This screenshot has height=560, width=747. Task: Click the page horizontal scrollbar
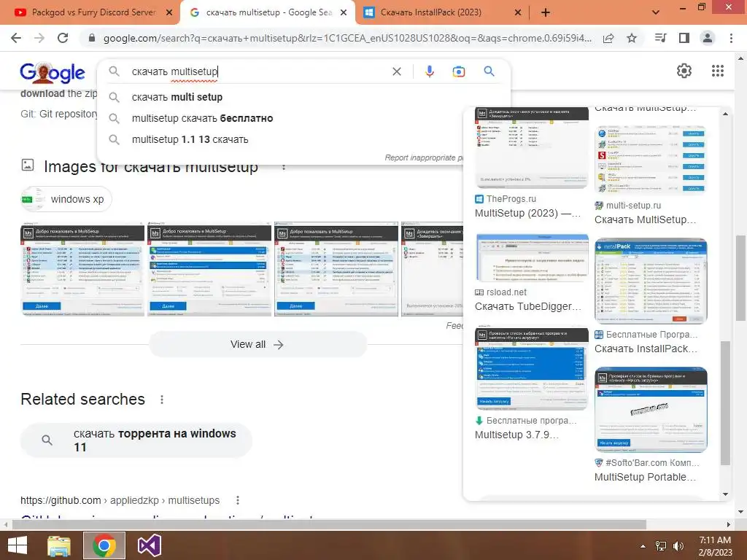point(329,524)
